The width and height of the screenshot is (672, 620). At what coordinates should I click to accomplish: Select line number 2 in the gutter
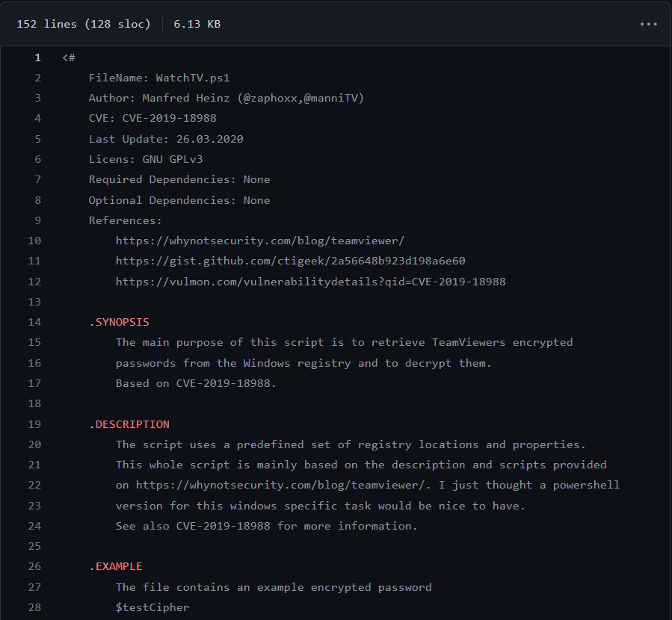coord(37,78)
